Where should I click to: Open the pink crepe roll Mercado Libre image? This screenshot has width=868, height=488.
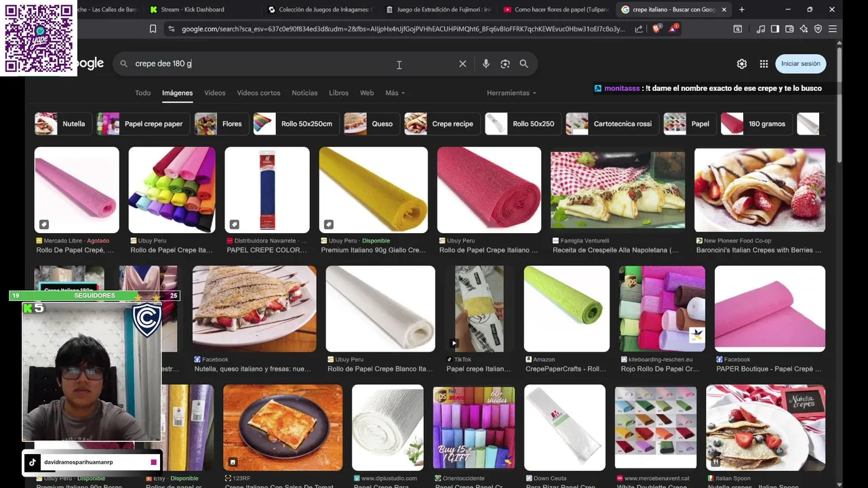pyautogui.click(x=77, y=190)
